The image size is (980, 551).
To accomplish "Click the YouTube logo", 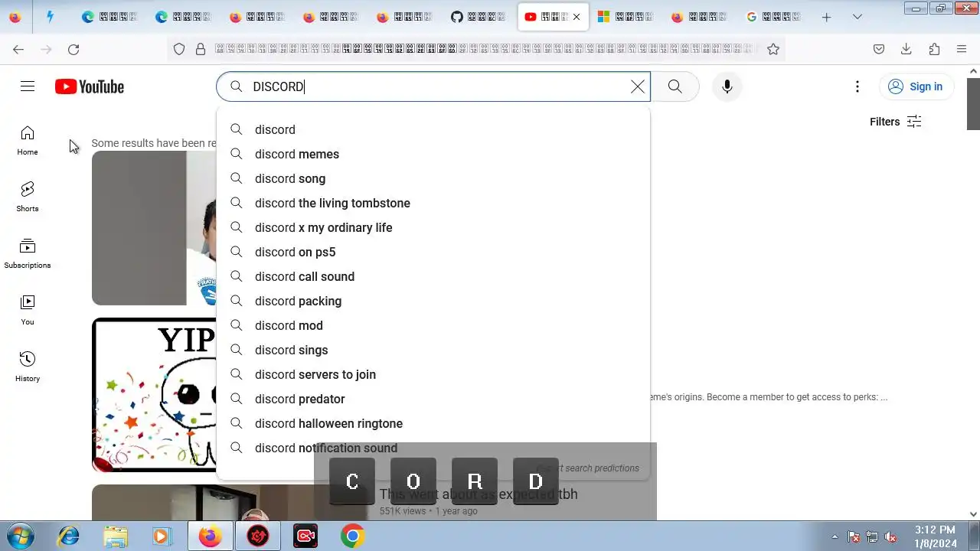I will pos(90,86).
